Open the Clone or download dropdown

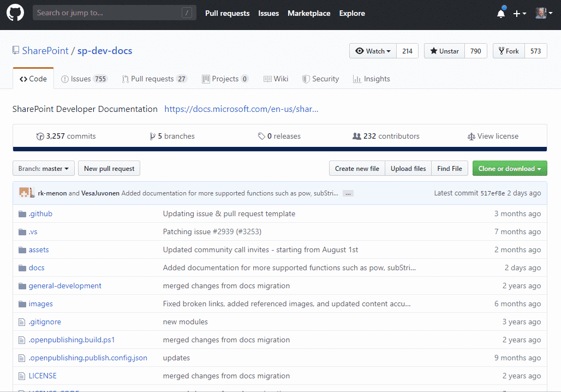pos(510,168)
